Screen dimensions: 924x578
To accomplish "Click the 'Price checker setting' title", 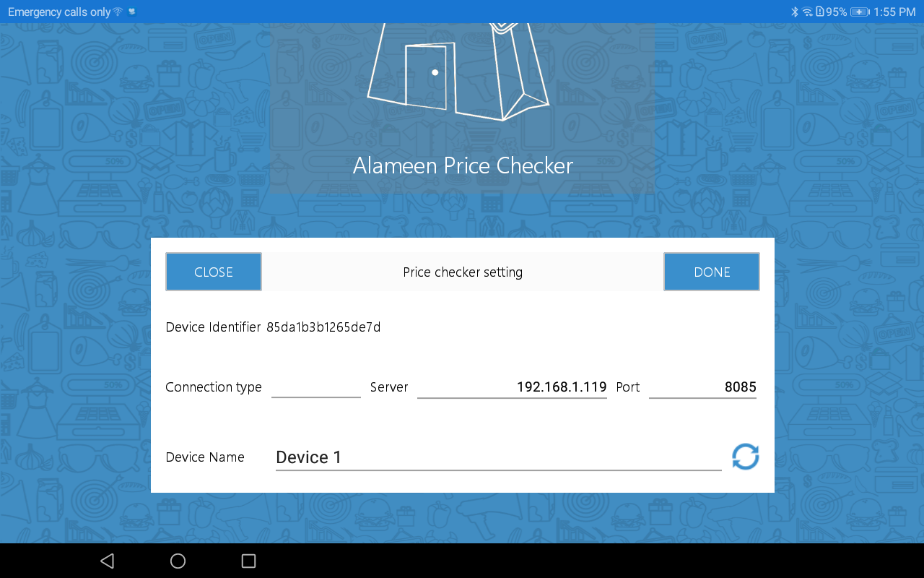I will click(x=463, y=272).
